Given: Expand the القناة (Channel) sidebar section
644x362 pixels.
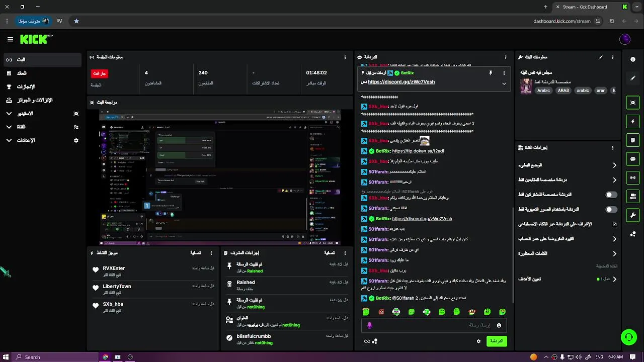Looking at the screenshot, I should click(x=42, y=127).
